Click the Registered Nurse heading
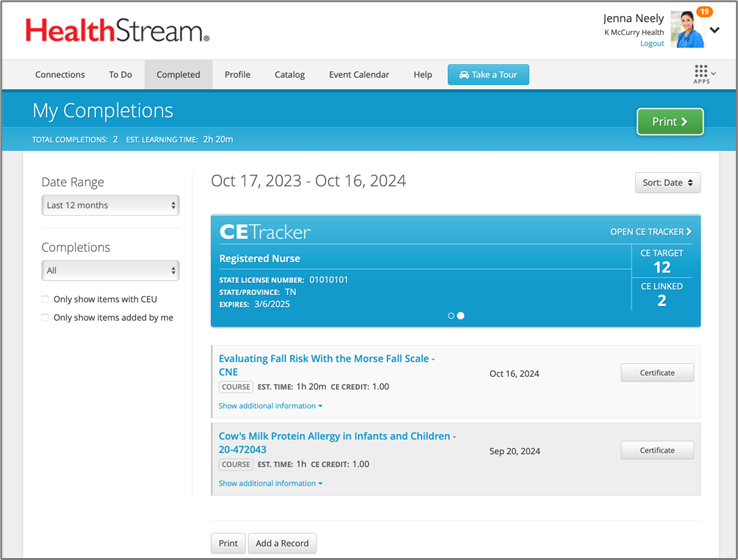This screenshot has height=560, width=738. pyautogui.click(x=259, y=258)
